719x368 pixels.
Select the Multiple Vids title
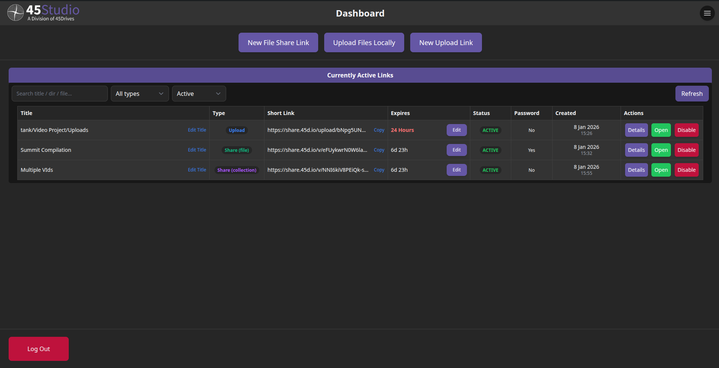coord(37,170)
